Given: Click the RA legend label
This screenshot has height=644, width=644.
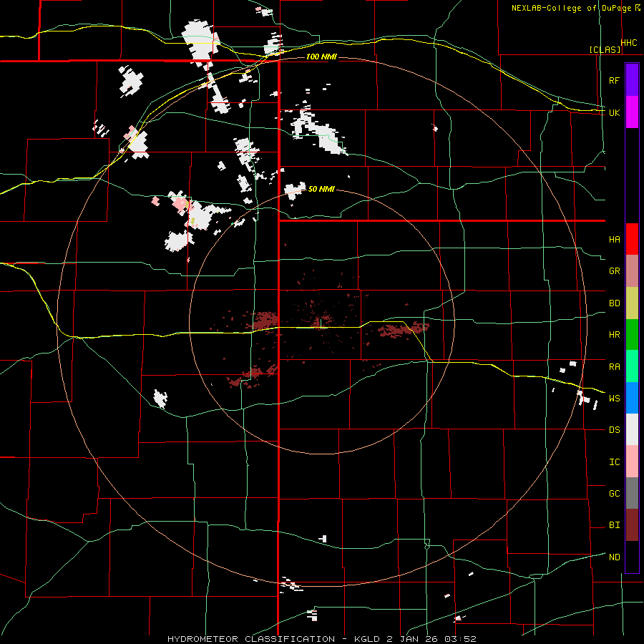Looking at the screenshot, I should point(614,367).
